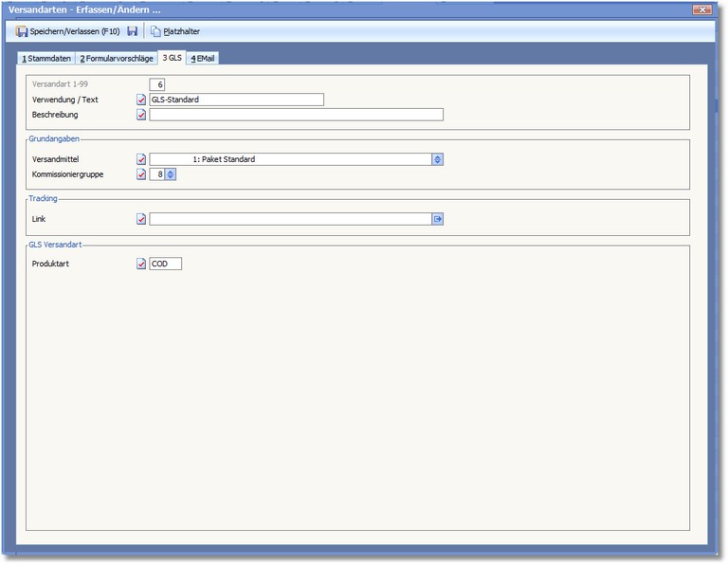Click into the Beschreibung text field
This screenshot has height=565, width=728.
point(296,115)
